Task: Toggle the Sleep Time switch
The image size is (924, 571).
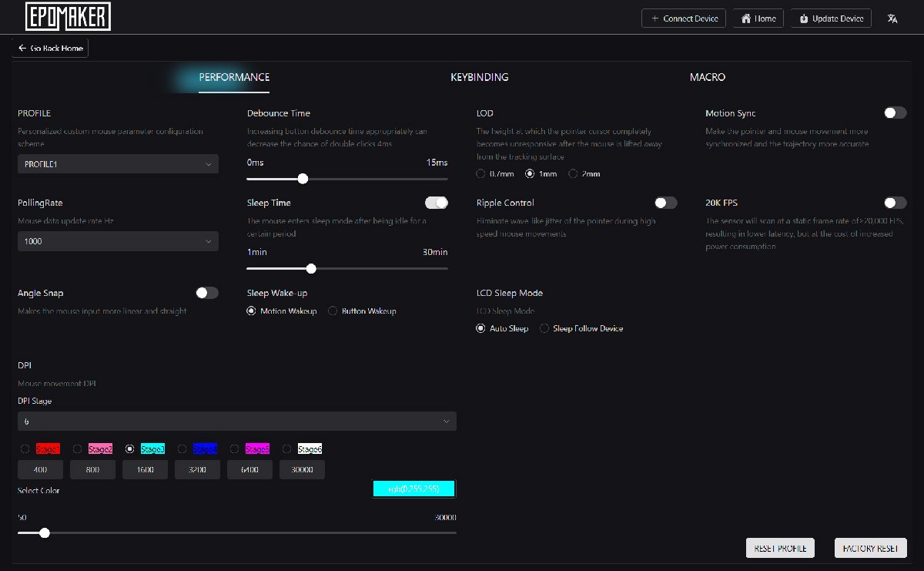Action: coord(437,203)
